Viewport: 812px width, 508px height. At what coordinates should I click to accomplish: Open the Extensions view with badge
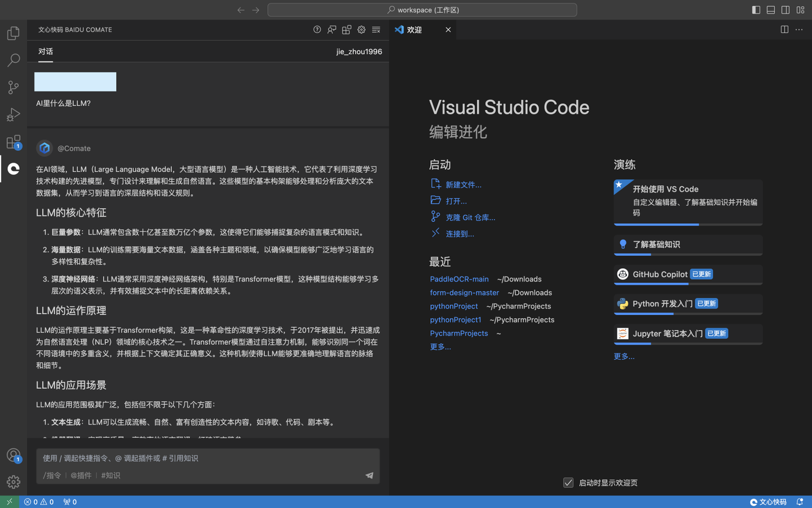coord(14,142)
